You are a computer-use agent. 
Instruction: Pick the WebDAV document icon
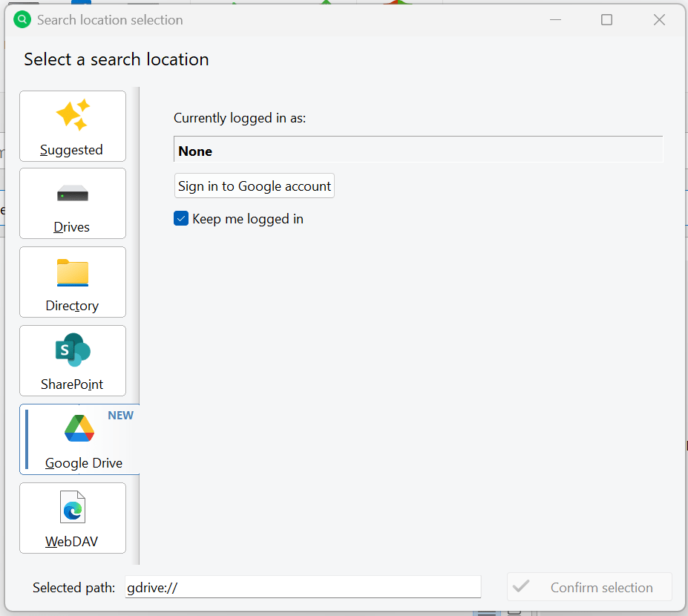(73, 508)
